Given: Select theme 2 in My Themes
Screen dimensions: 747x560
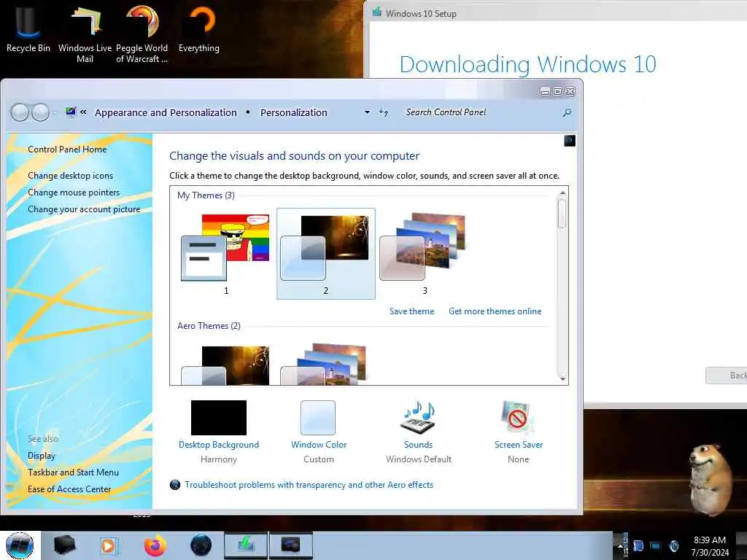Looking at the screenshot, I should point(326,253).
